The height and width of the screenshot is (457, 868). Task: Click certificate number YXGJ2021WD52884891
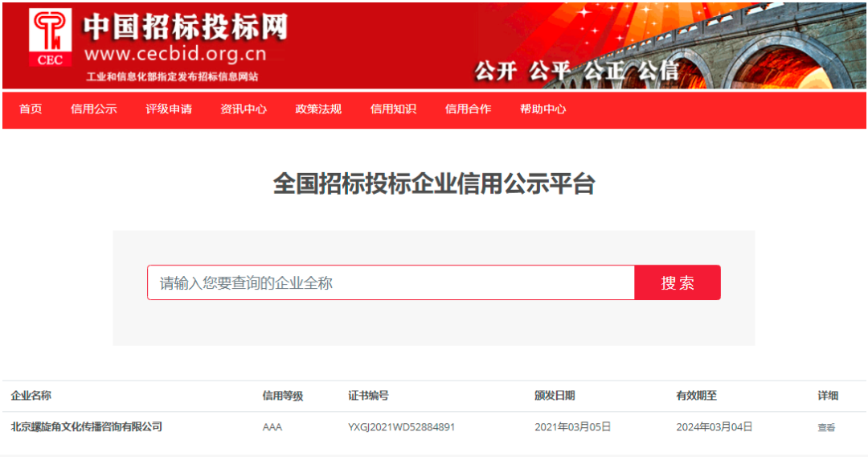pos(401,427)
